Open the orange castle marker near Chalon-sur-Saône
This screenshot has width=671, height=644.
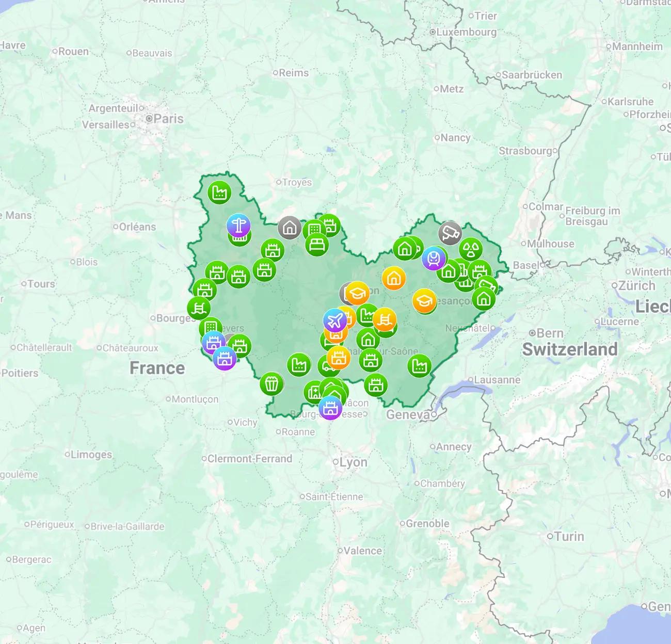coord(339,357)
